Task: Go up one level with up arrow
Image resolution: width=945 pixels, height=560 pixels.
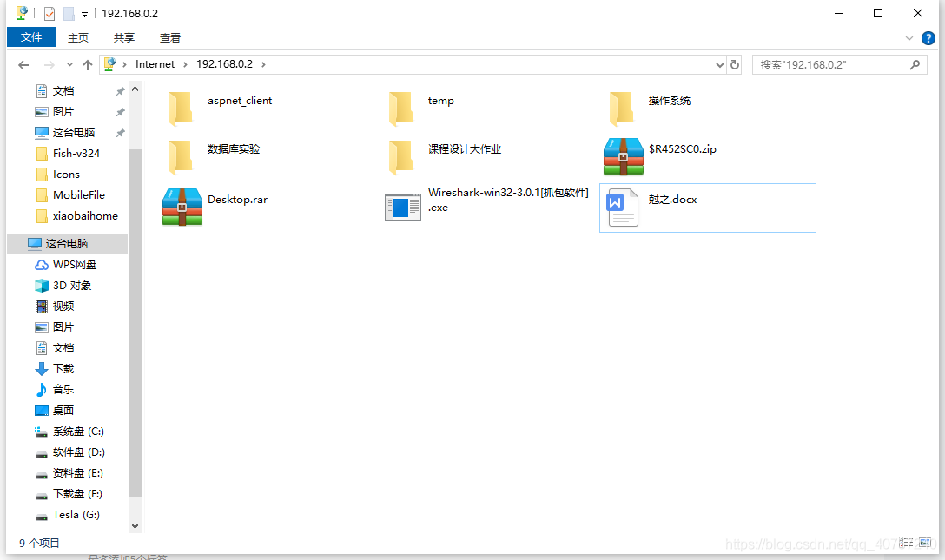Action: pos(88,65)
